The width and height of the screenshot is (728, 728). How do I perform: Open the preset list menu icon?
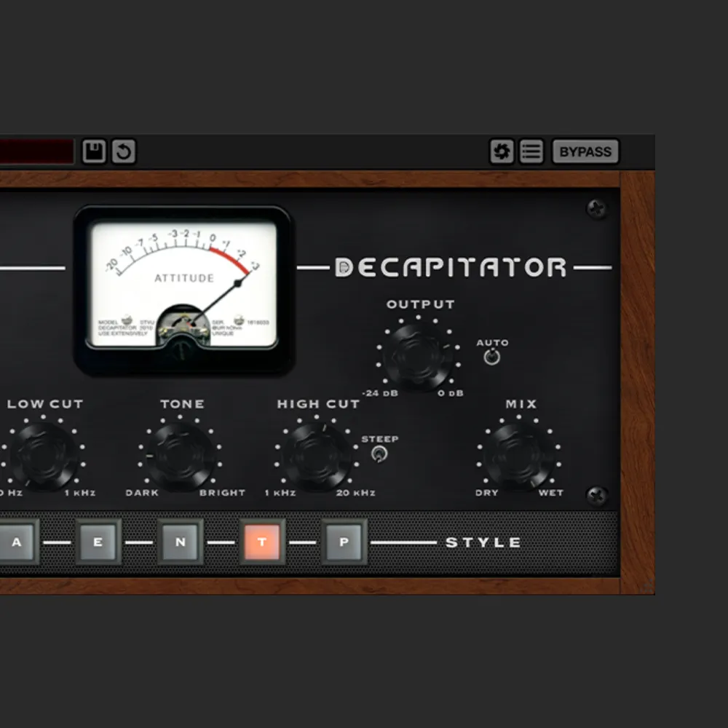tap(531, 152)
